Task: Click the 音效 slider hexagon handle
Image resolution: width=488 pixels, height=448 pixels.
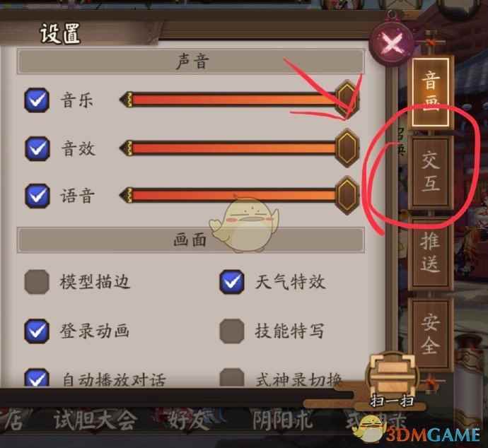Action: coord(347,148)
